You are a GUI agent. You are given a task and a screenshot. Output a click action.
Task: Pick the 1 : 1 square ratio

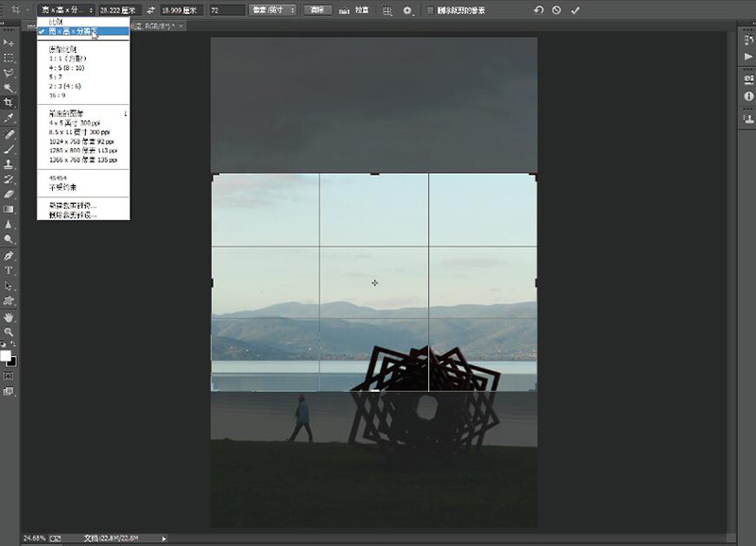[66, 58]
